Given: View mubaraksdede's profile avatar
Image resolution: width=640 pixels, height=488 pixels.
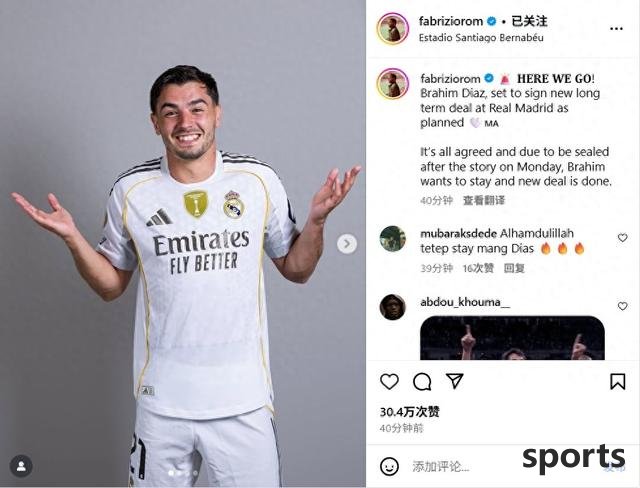Looking at the screenshot, I should point(393,238).
